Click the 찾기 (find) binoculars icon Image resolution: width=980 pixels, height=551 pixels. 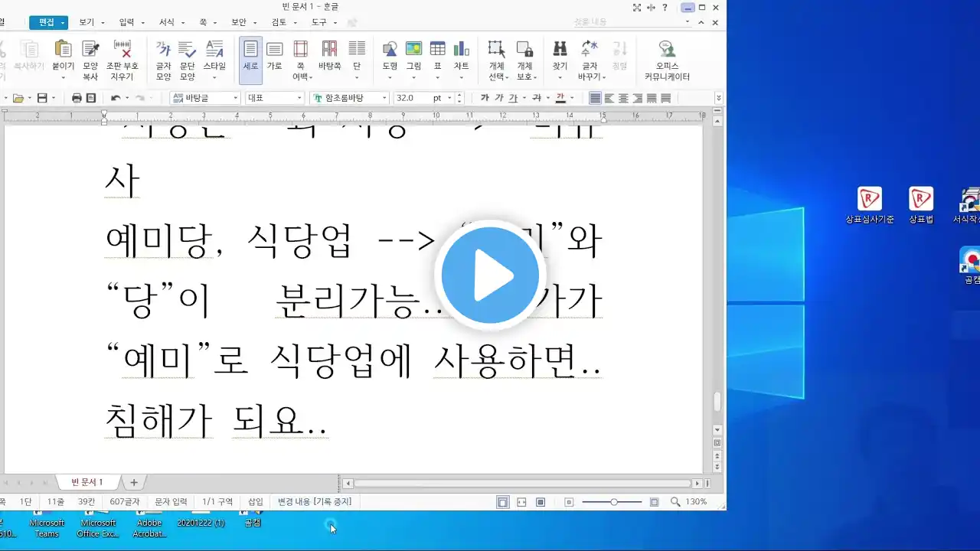click(560, 49)
